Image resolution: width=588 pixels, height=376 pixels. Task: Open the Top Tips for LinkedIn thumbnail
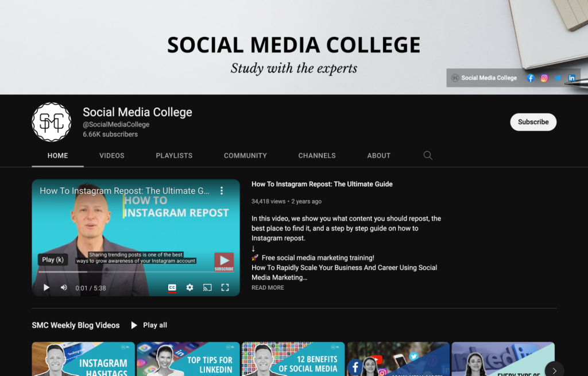point(188,359)
